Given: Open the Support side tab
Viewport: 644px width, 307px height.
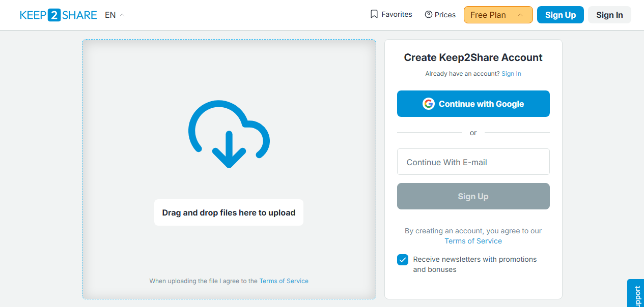Looking at the screenshot, I should (636, 293).
